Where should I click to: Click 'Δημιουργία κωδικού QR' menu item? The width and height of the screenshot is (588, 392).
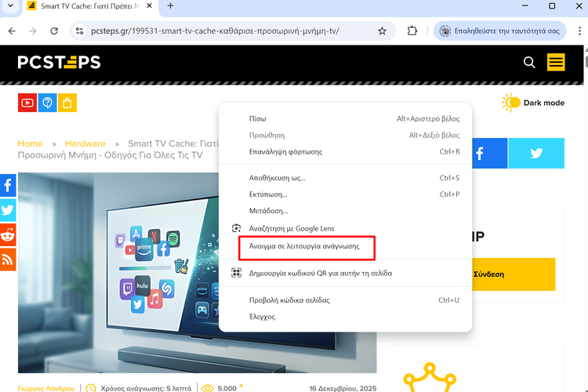pyautogui.click(x=320, y=274)
